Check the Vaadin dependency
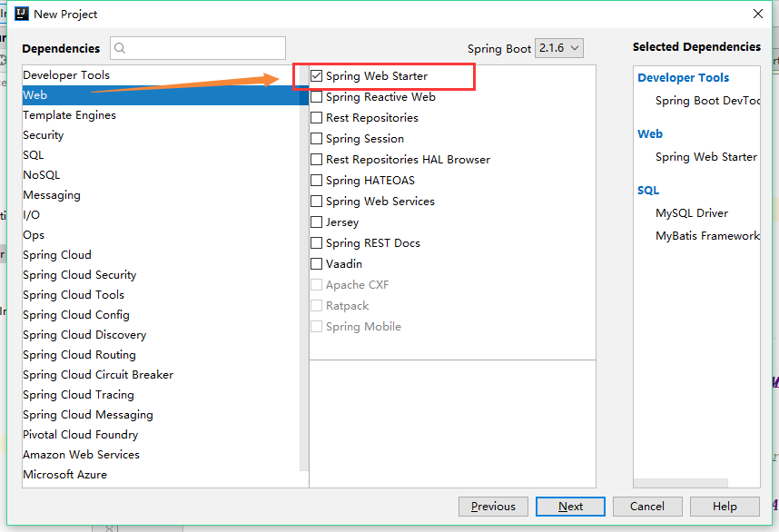The height and width of the screenshot is (532, 779). click(x=317, y=264)
